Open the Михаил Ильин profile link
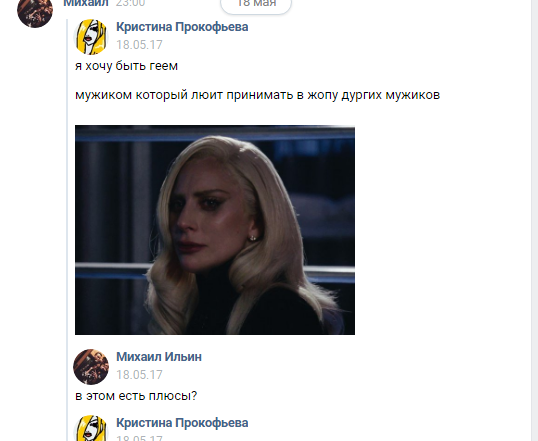 pyautogui.click(x=159, y=357)
